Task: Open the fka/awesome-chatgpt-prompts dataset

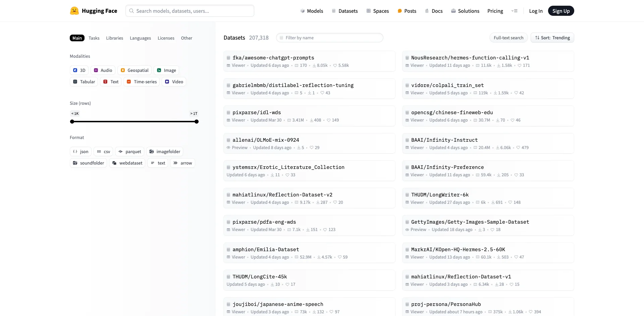Action: [x=309, y=61]
